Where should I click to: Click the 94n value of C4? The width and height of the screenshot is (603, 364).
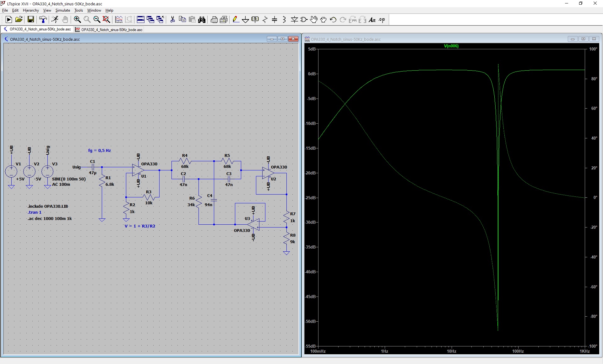click(209, 205)
